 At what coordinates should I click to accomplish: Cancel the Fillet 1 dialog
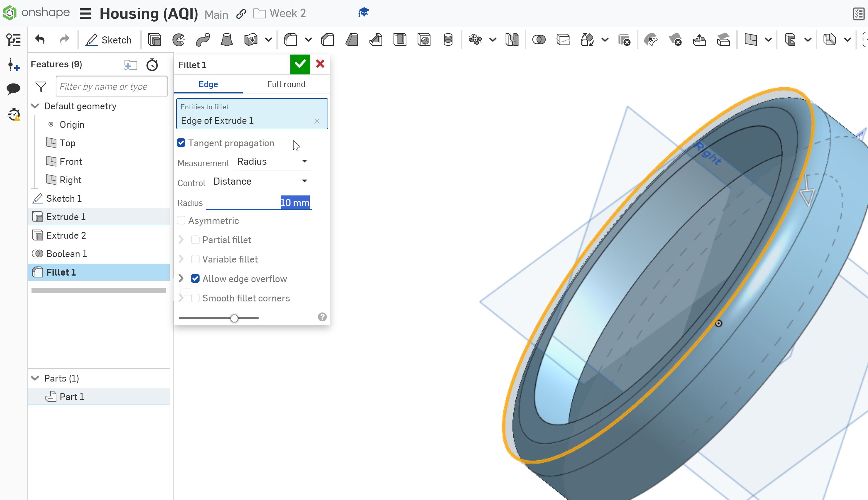pyautogui.click(x=320, y=64)
